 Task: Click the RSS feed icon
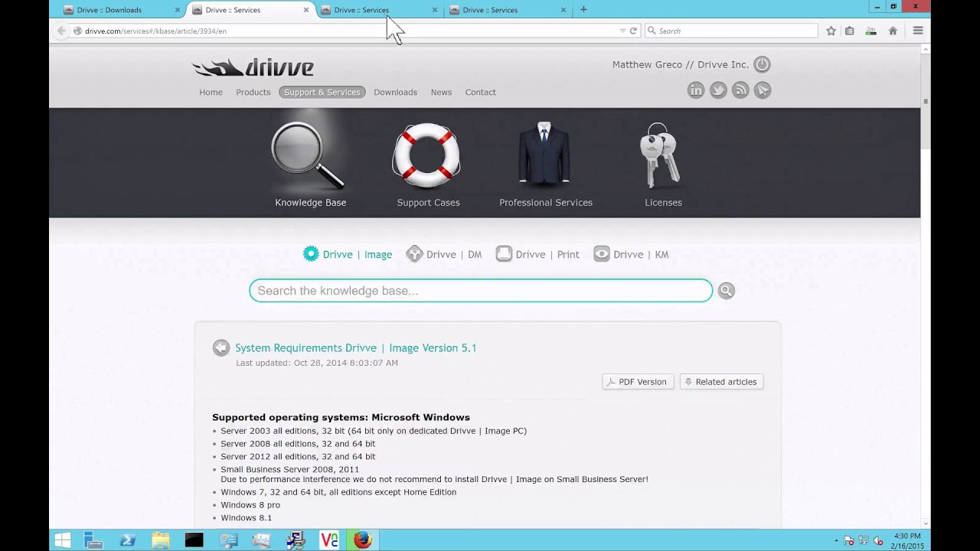coord(740,90)
